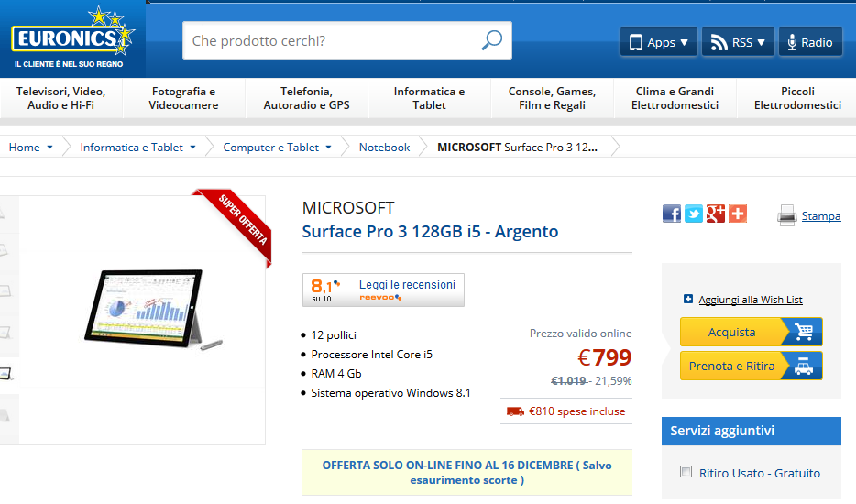Enable Ritiro Usato - Gratuito checkbox
This screenshot has height=504, width=856.
pos(686,472)
